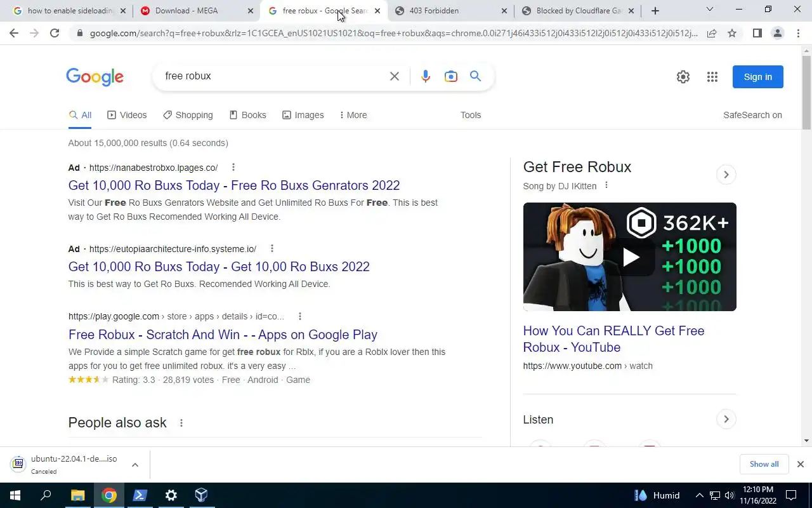Select the Images search tab
Screen dimensions: 812x508
point(303,115)
